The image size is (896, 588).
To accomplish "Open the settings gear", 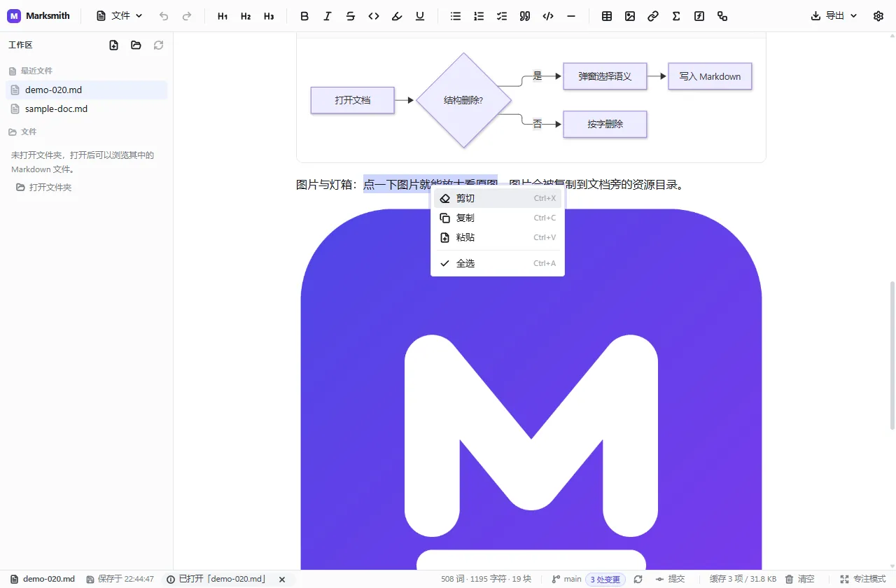I will pos(878,16).
